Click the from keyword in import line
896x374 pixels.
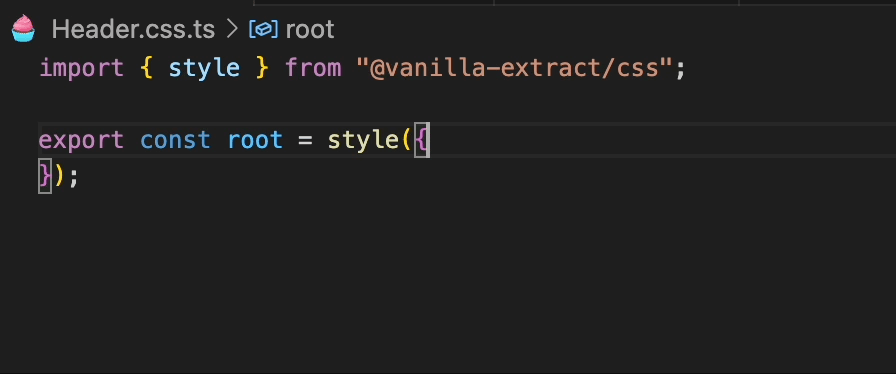click(313, 68)
